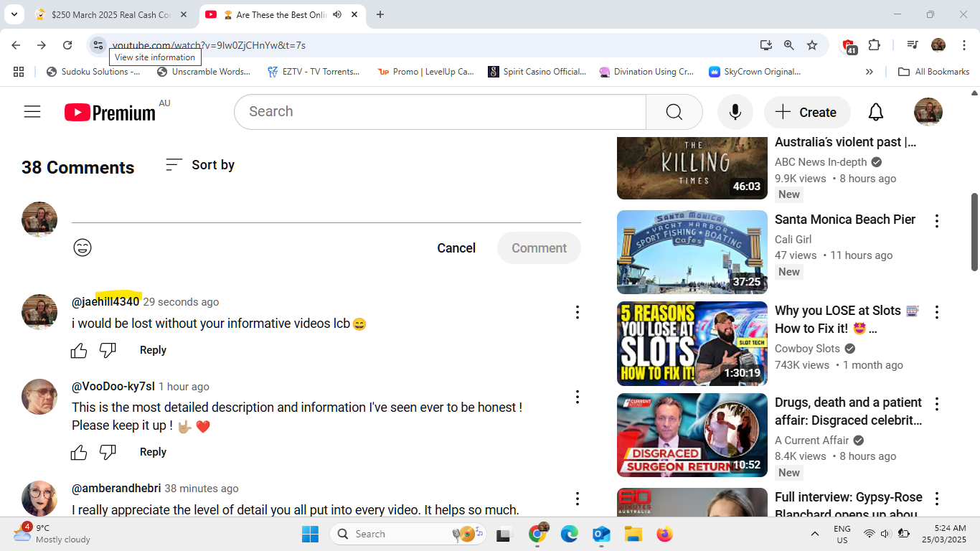Open options menu for @amberandhebri comment
The width and height of the screenshot is (980, 551).
click(577, 499)
